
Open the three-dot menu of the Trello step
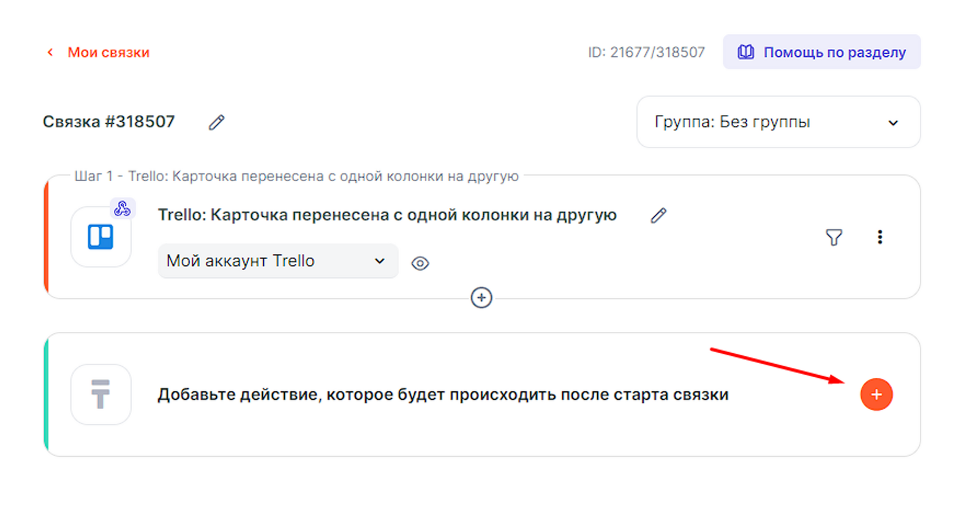point(880,237)
